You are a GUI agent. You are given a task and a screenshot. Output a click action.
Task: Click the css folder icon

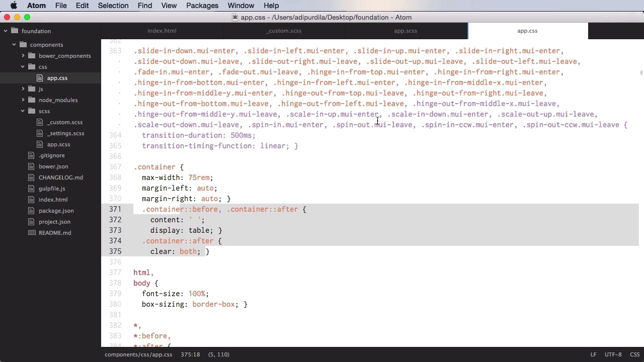(32, 67)
